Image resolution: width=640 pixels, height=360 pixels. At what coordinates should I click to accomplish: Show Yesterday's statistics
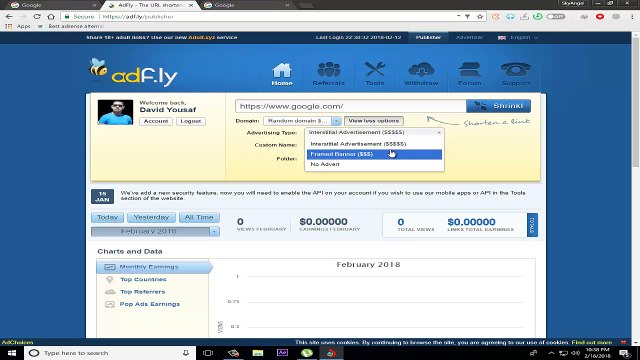(151, 218)
